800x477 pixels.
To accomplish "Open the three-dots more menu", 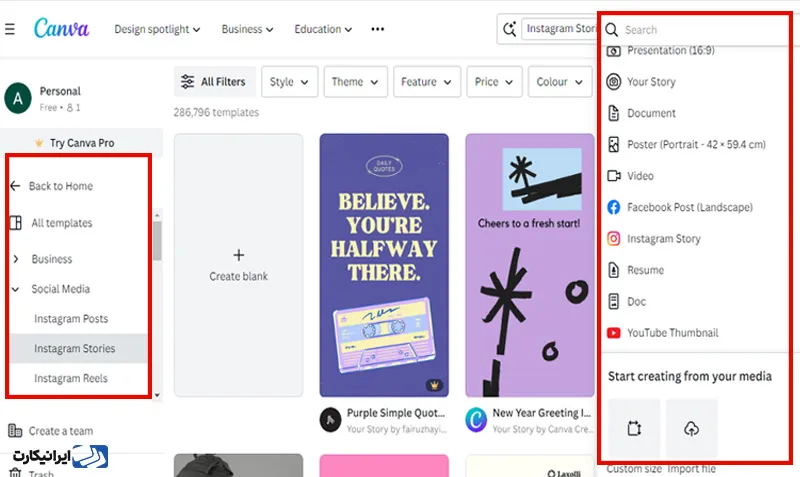I will pyautogui.click(x=378, y=29).
